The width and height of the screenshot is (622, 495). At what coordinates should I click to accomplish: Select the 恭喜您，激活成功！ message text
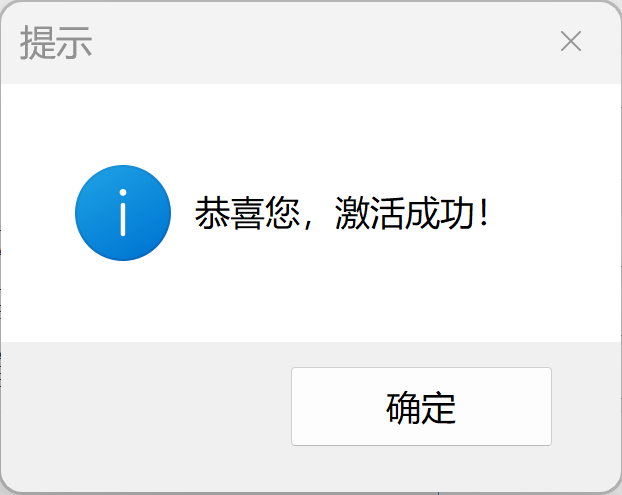point(342,213)
